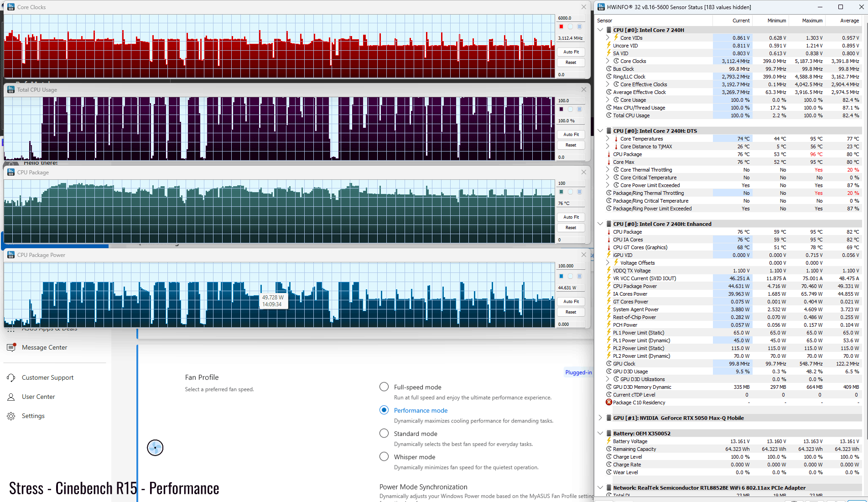Click Auto Fit in the Total CPU Usage graph
This screenshot has width=868, height=502.
[x=571, y=135]
